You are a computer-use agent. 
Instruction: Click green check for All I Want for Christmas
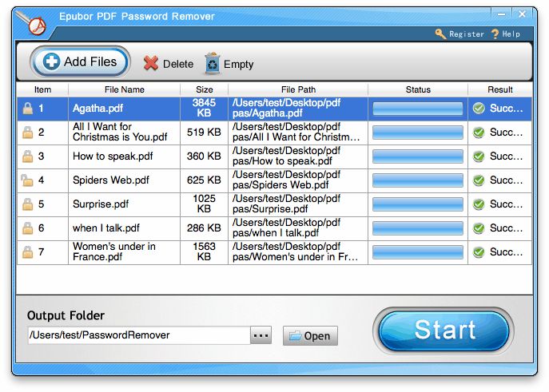(479, 133)
